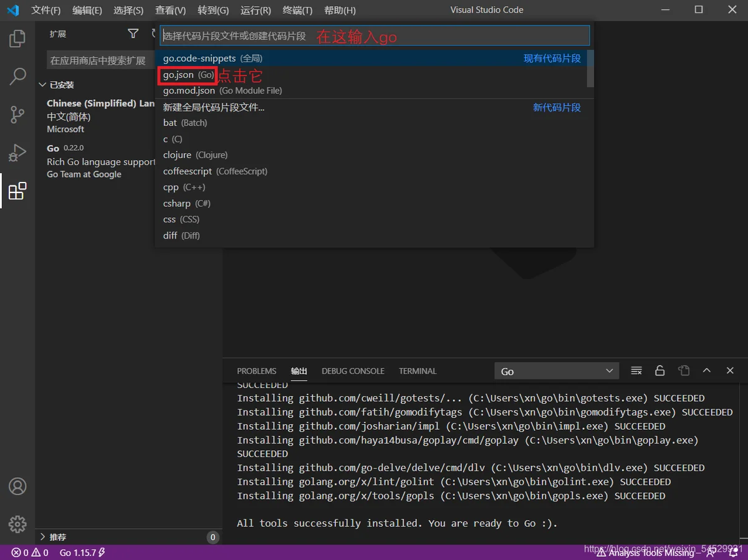This screenshot has width=748, height=560.
Task: Toggle output scroll lock
Action: click(x=659, y=371)
